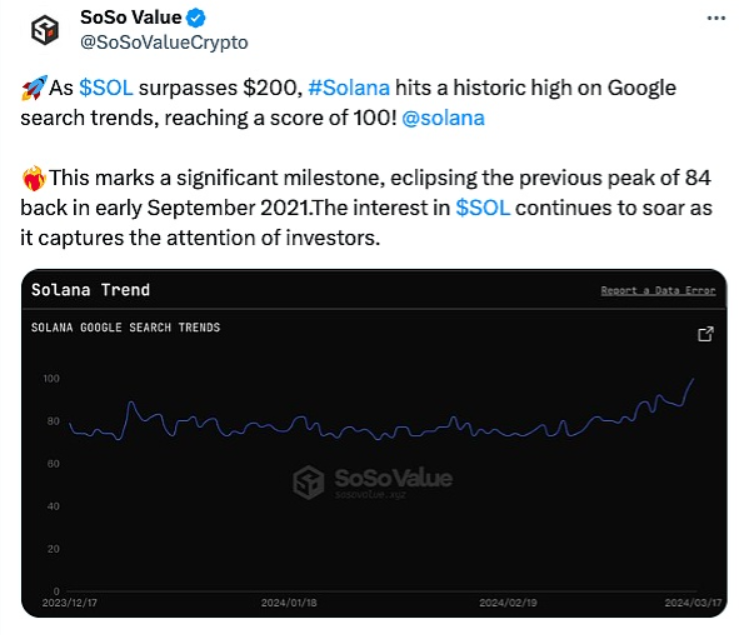This screenshot has height=635, width=739.
Task: Click the SoSo Value profile avatar
Action: [x=43, y=29]
